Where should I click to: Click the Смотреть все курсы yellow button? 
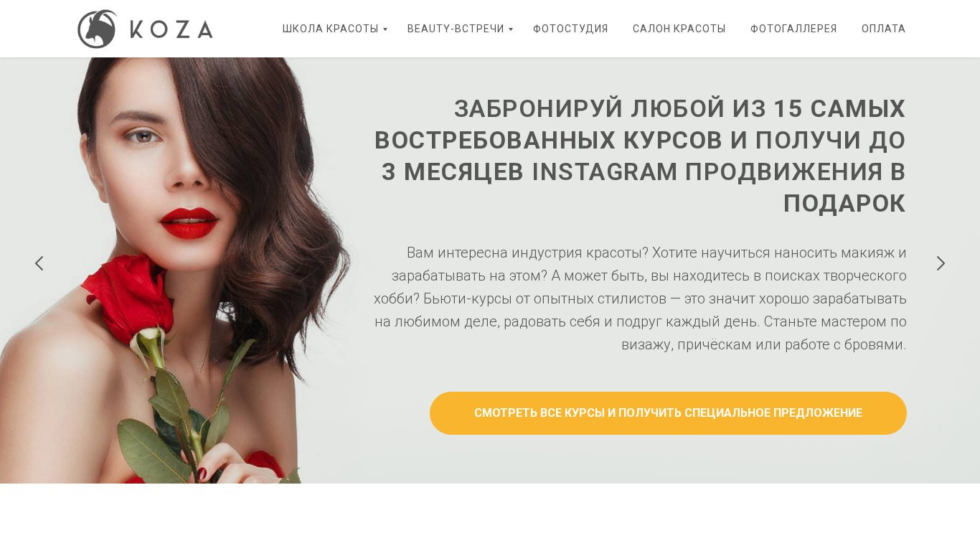click(668, 413)
